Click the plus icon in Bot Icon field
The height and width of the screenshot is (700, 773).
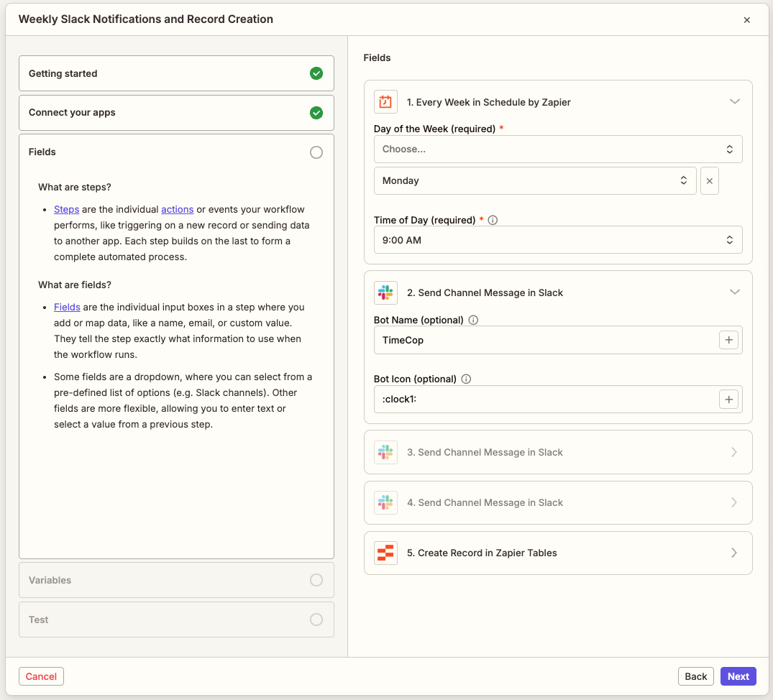728,399
